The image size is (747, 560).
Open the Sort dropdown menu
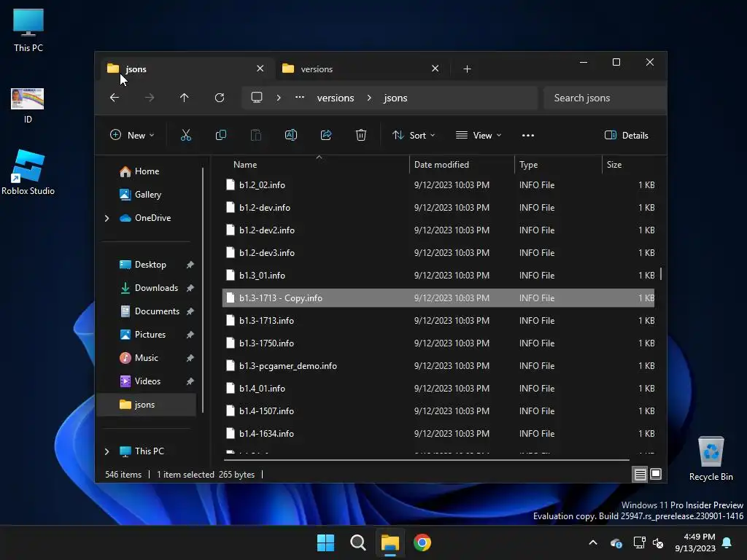pos(414,135)
